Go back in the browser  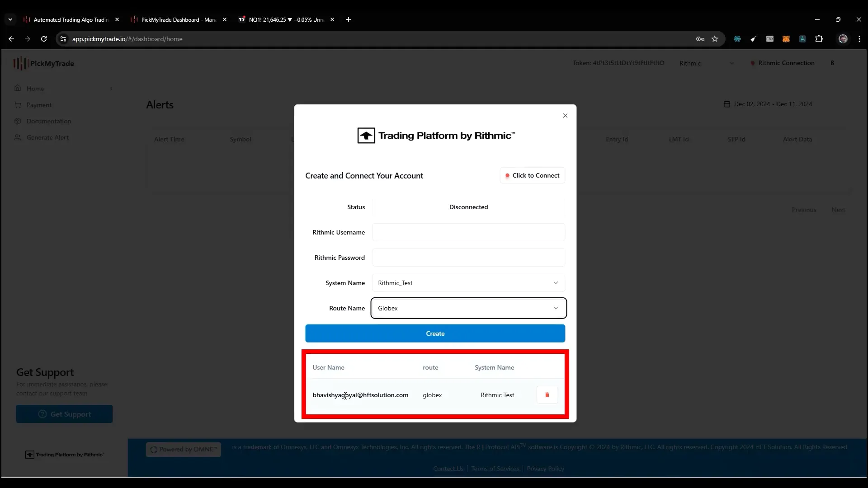(x=11, y=39)
